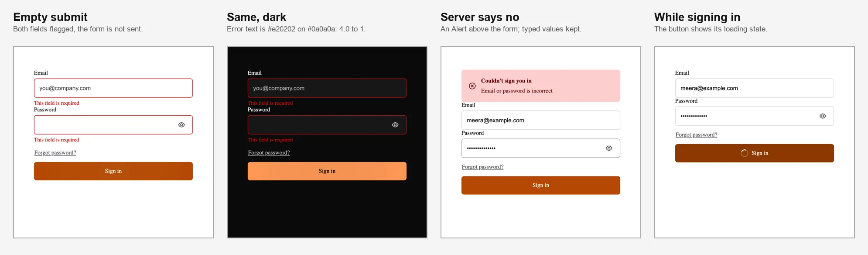Image resolution: width=868 pixels, height=255 pixels.
Task: Focus Email field in Server says no panel
Action: coord(541,120)
